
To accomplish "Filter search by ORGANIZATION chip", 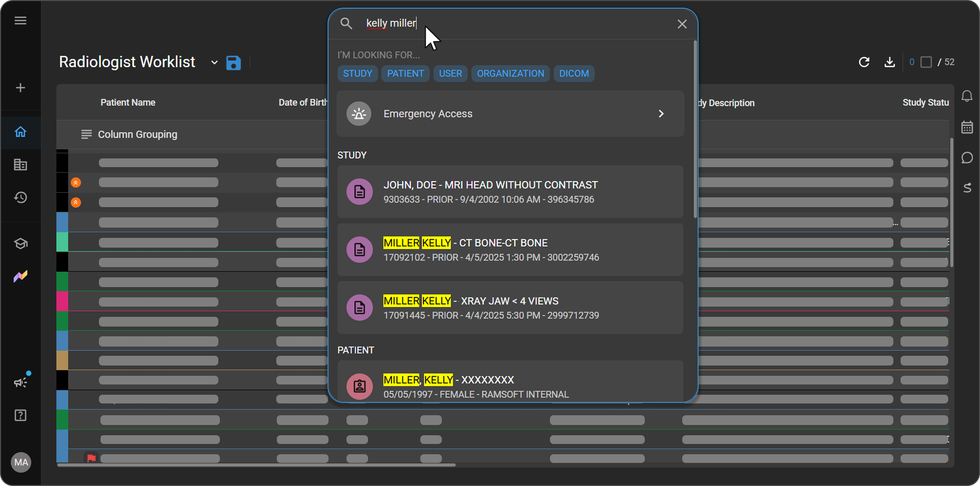I will (511, 73).
